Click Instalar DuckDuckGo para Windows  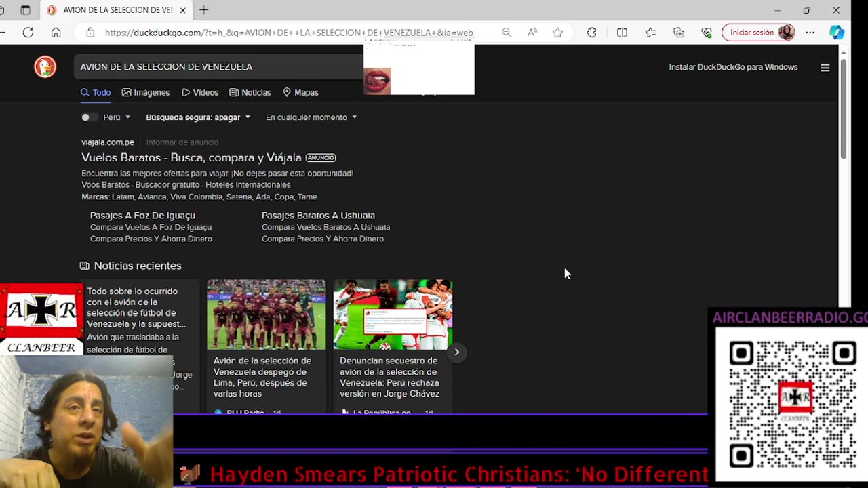tap(733, 67)
